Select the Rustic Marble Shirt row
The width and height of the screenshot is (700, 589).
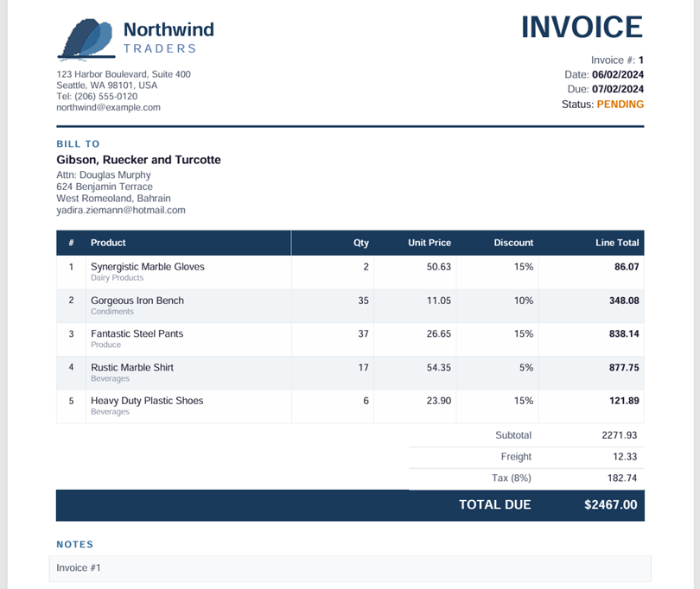(132, 367)
